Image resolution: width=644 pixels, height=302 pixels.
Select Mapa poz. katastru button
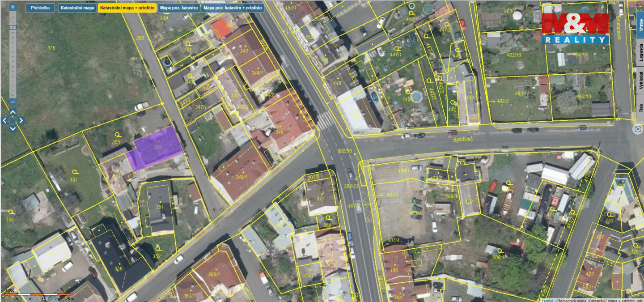coord(178,8)
